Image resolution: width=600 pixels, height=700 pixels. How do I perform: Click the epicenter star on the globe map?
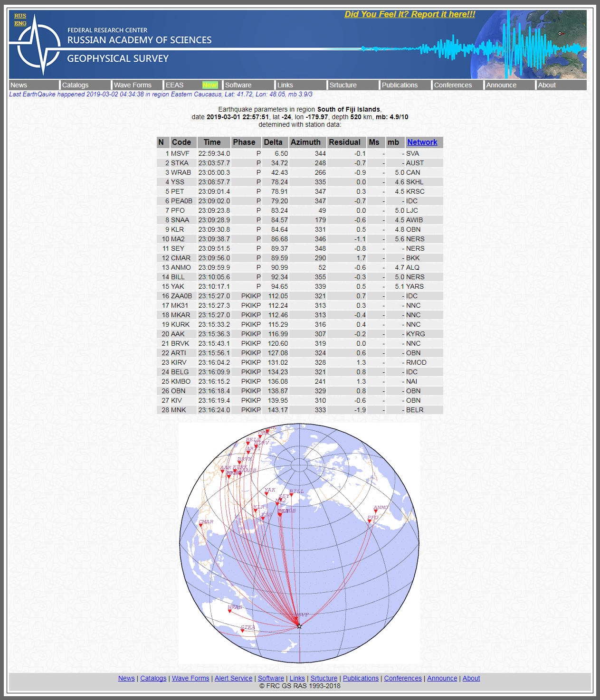pyautogui.click(x=299, y=626)
